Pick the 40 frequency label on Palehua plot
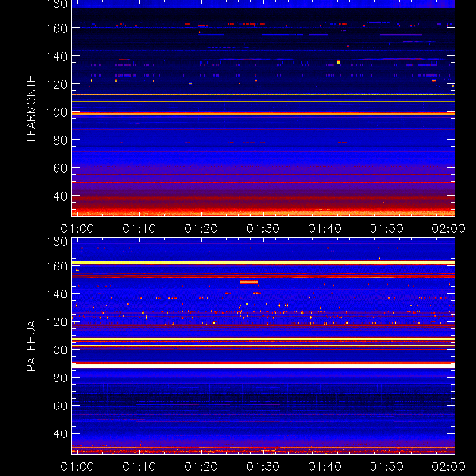 click(60, 434)
